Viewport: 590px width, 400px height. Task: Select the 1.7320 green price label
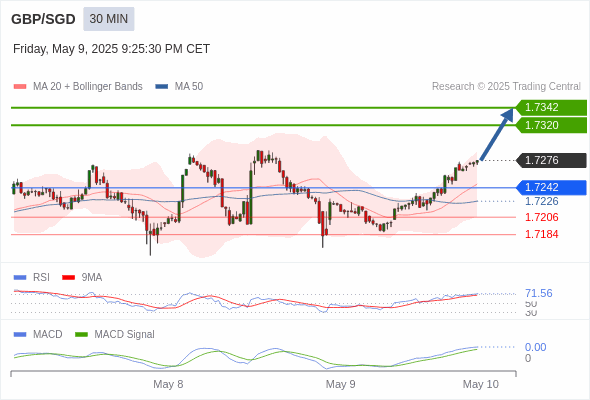pos(551,125)
